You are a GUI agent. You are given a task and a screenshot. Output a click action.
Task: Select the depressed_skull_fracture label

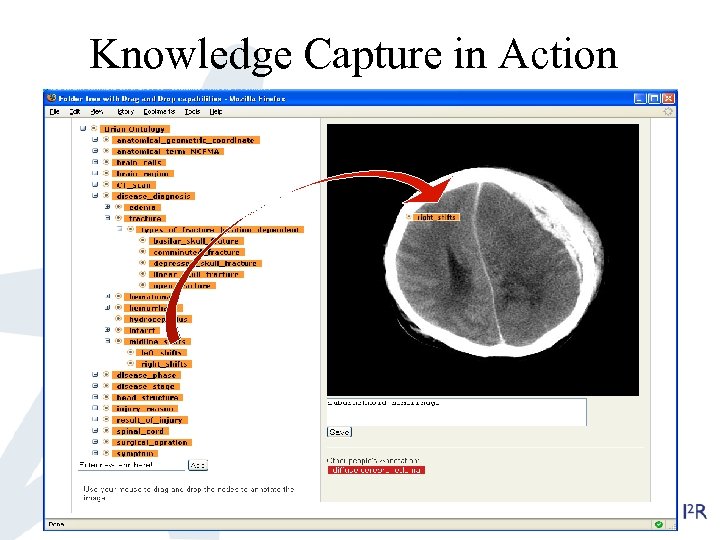coord(205,263)
